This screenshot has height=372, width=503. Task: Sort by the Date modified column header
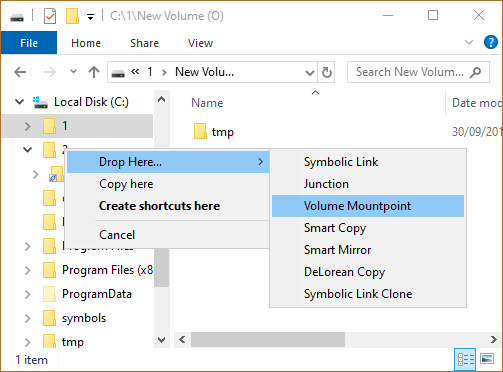(x=477, y=103)
